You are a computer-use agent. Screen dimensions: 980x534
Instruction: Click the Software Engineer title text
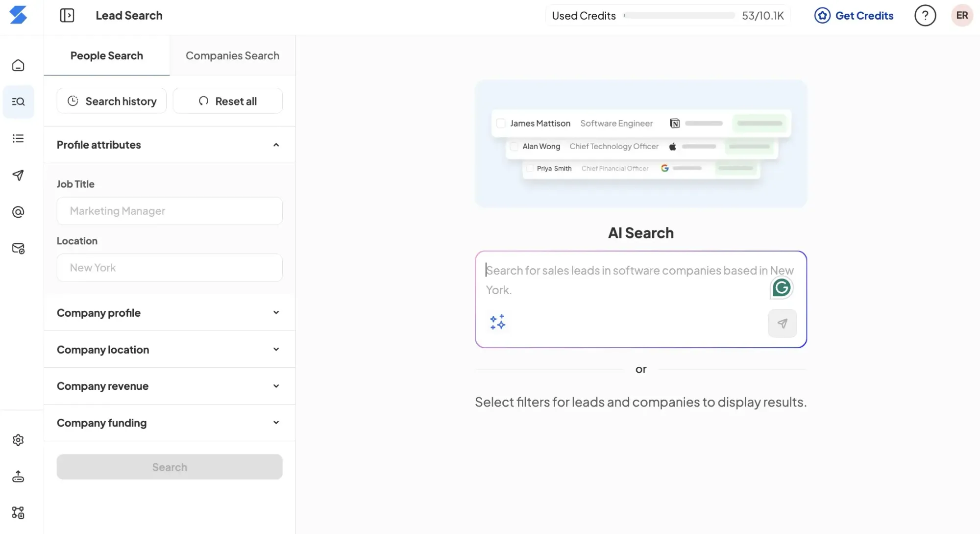coord(616,124)
